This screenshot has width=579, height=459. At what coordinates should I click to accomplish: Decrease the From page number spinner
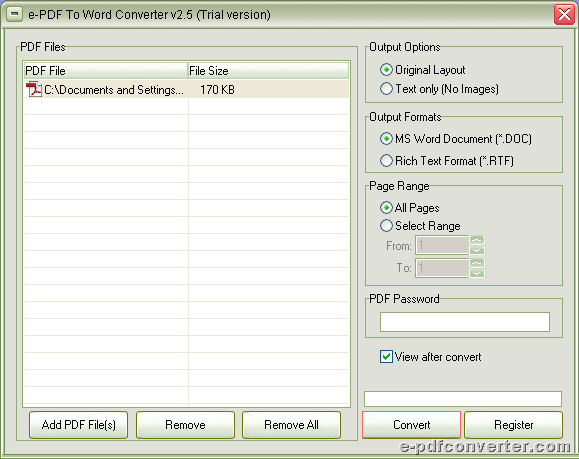(x=477, y=250)
